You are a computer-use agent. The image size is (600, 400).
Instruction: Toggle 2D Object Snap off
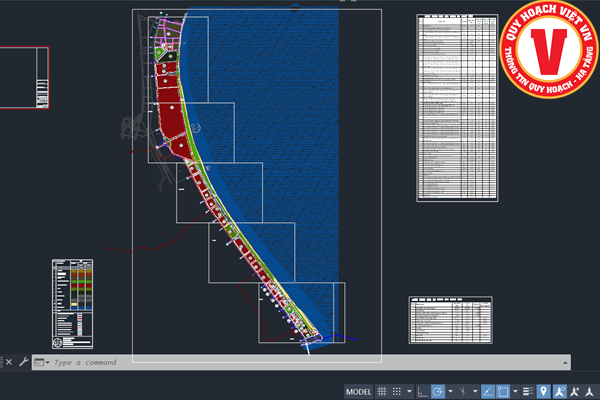[503, 390]
